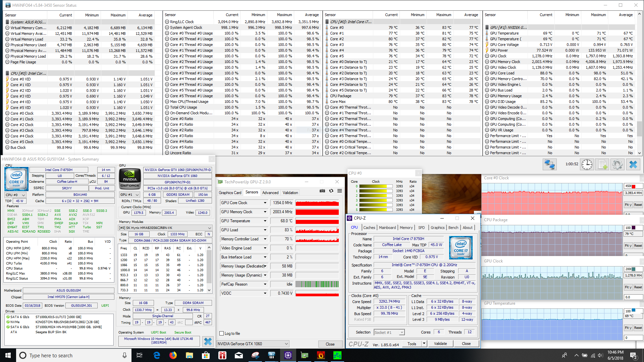Click the HWiNFO log file icon

(602, 165)
